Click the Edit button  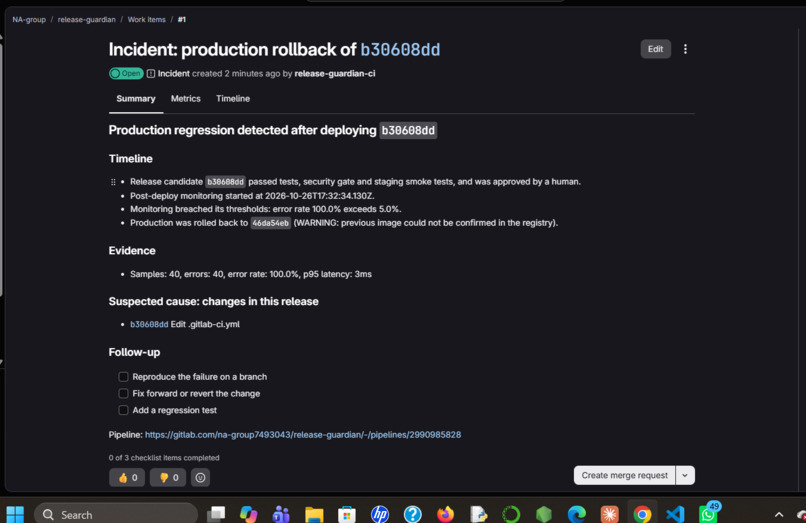tap(655, 49)
